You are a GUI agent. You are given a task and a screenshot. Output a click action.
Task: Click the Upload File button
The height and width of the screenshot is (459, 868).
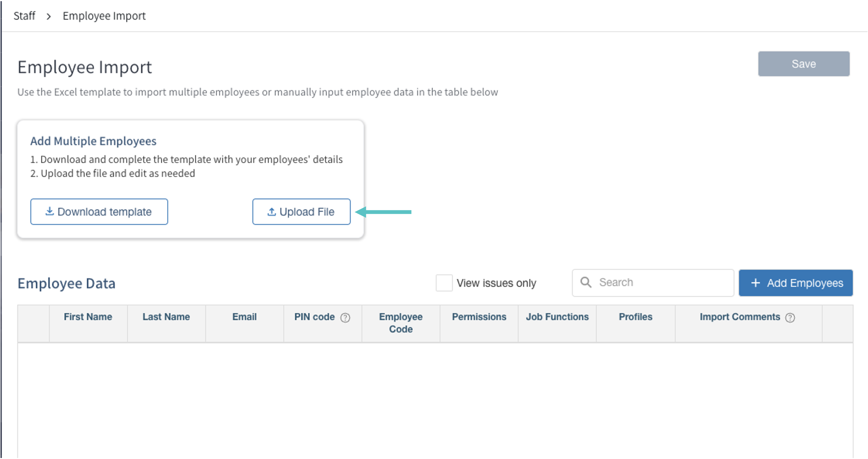(x=301, y=212)
